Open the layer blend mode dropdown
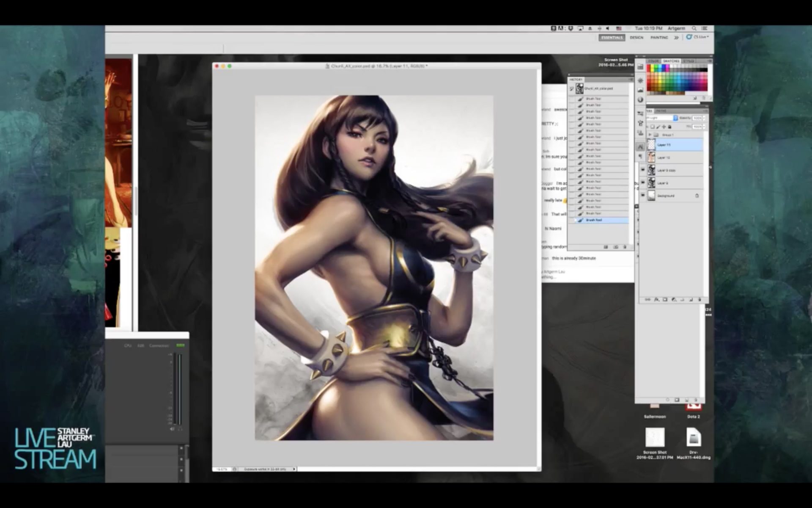 click(662, 118)
